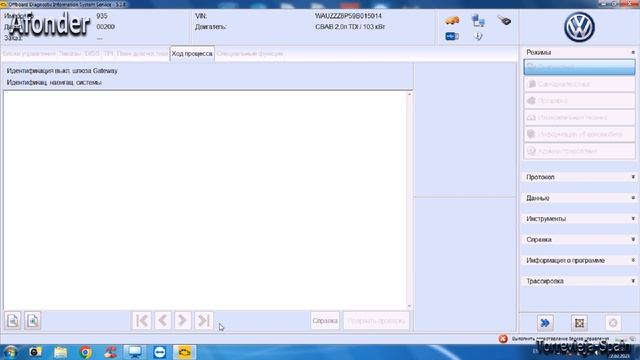The height and width of the screenshot is (360, 640).
Task: Click the 'Идентификац. навигац. системы' line
Action: pyautogui.click(x=54, y=82)
